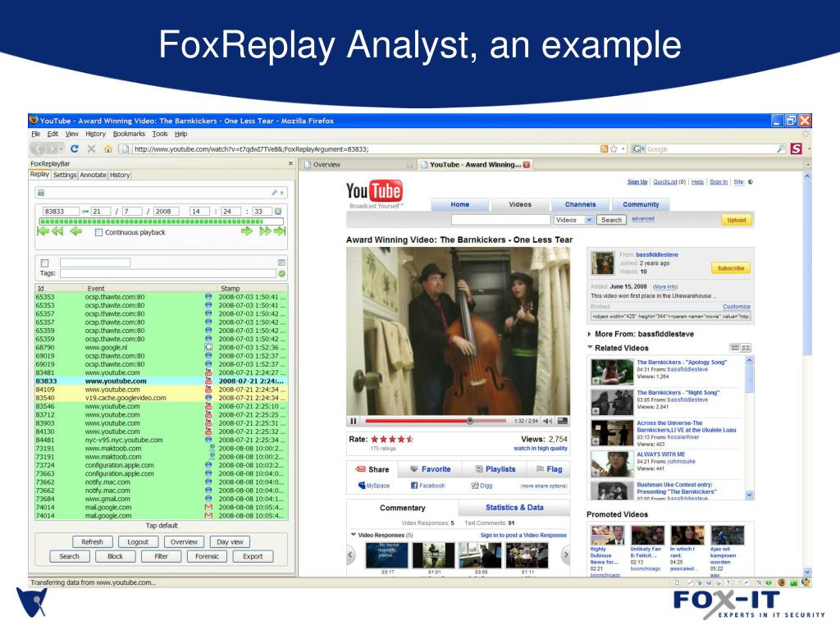Click the green checkmark next to Tags field
The image size is (840, 630).
coord(282,274)
